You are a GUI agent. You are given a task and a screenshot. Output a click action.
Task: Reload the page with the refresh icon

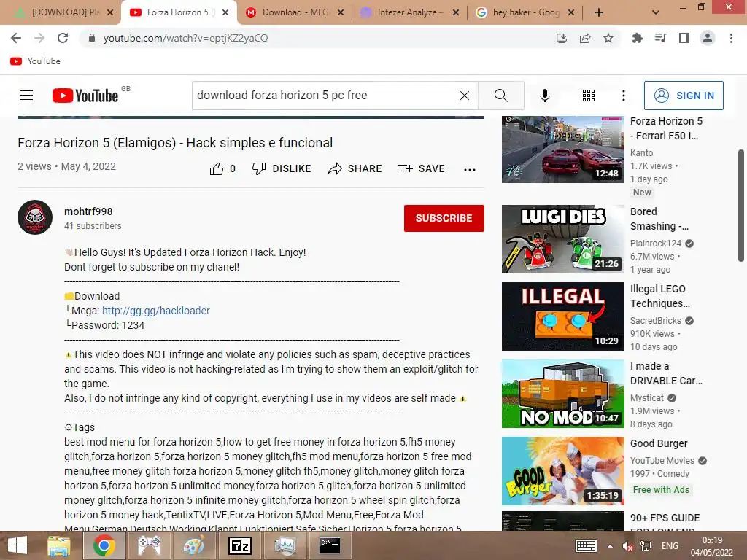63,38
